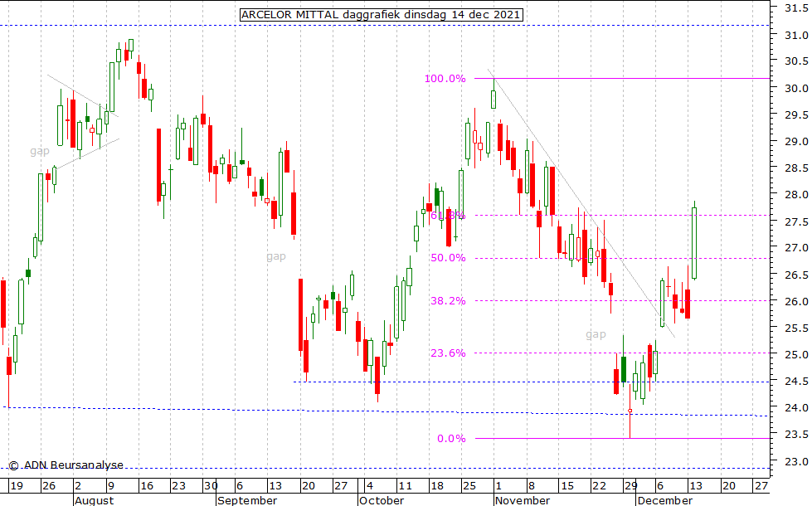This screenshot has height=506, width=812.
Task: Select the 23.6% Fibonacci level label
Action: [x=448, y=353]
